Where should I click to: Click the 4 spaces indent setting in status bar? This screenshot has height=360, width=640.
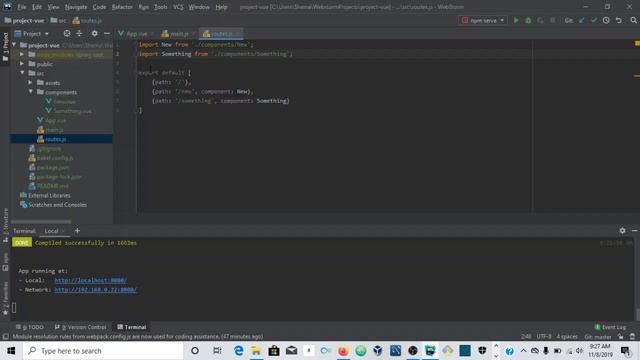pyautogui.click(x=567, y=337)
